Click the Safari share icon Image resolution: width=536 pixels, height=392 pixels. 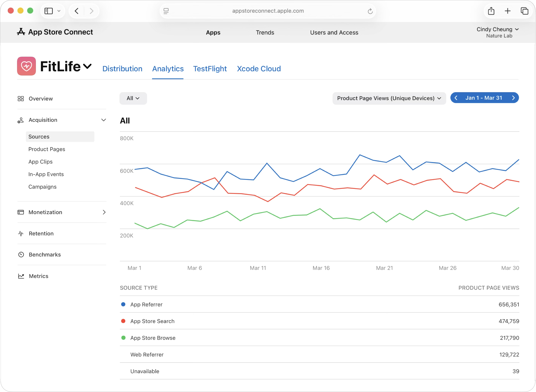tap(491, 11)
